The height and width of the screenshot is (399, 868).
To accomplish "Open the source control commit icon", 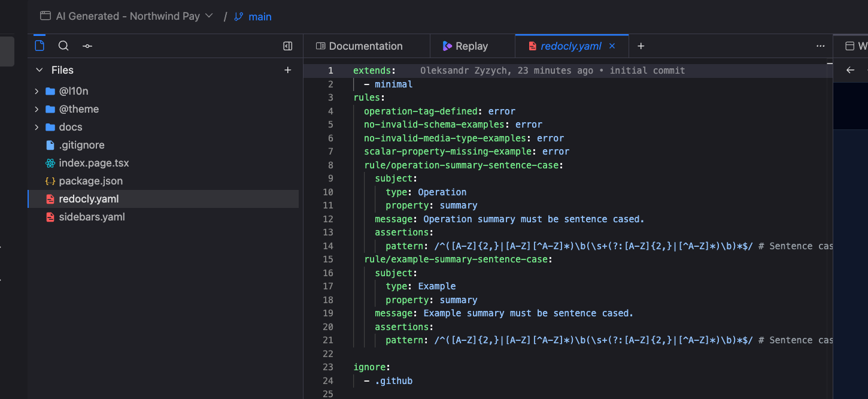I will click(87, 46).
